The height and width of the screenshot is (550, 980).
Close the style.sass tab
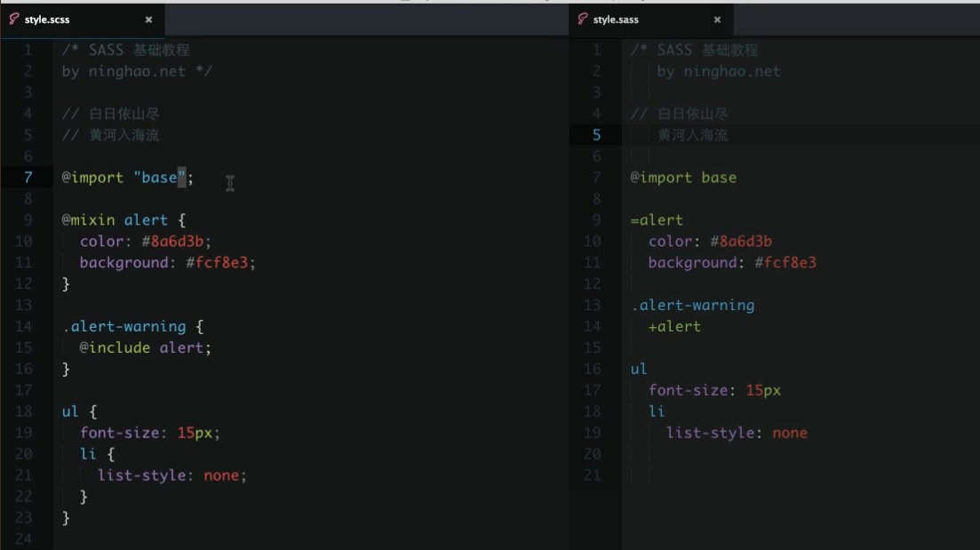click(x=718, y=20)
